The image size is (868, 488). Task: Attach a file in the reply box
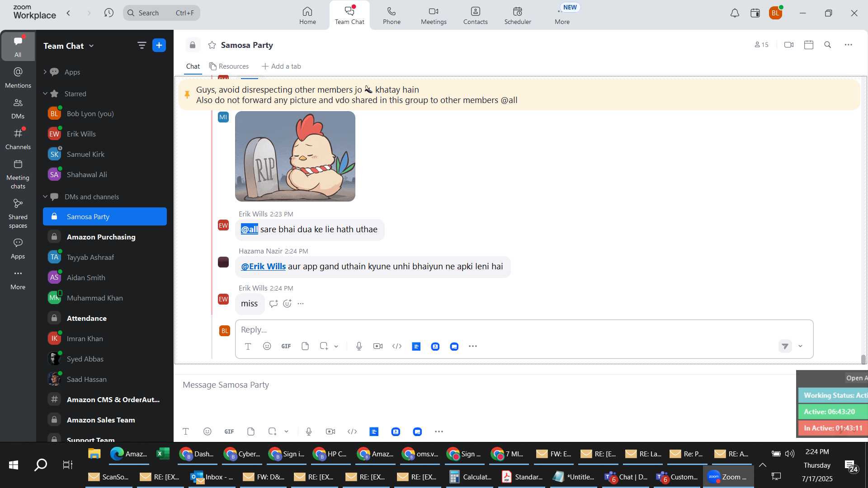pos(305,347)
